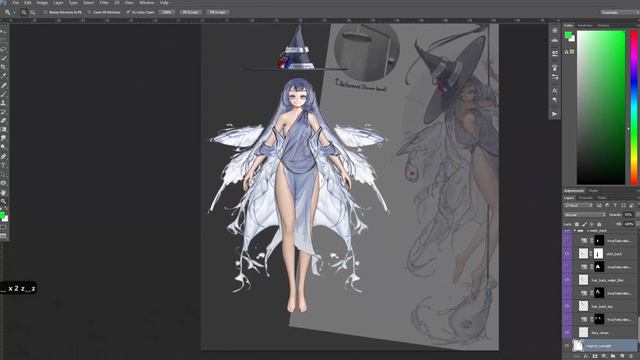Create a new group folder icon
The width and height of the screenshot is (640, 360).
[x=613, y=356]
